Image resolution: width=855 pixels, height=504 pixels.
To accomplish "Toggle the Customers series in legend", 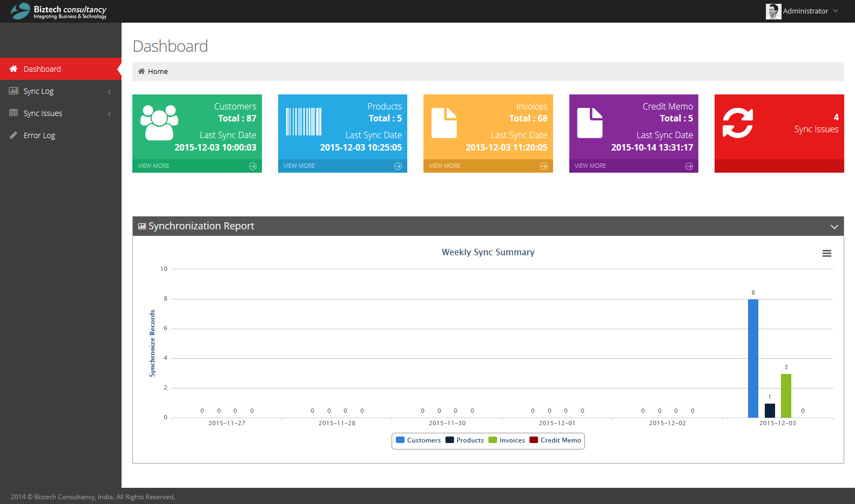I will click(x=419, y=440).
